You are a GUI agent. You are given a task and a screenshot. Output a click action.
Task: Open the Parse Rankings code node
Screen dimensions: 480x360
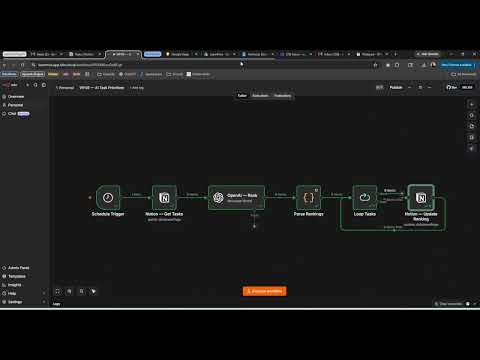[309, 197]
